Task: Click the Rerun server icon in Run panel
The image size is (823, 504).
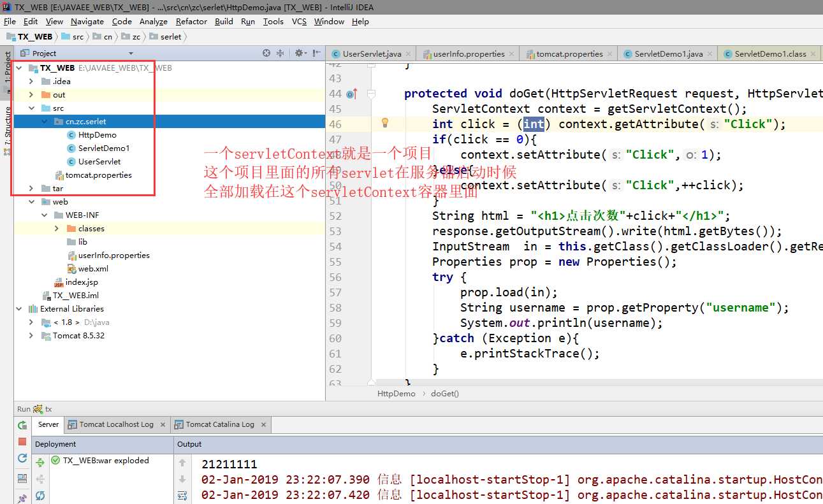Action: click(22, 425)
